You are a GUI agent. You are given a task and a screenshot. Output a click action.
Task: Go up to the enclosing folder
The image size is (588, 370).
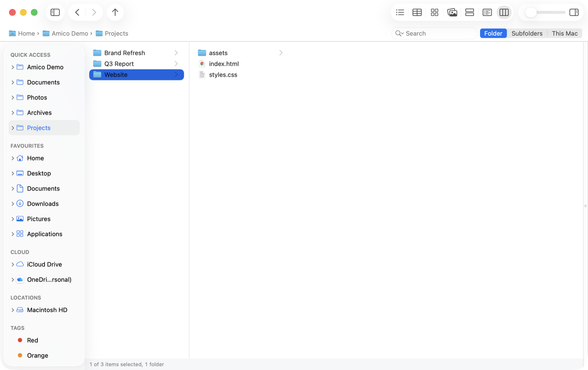[x=115, y=12]
